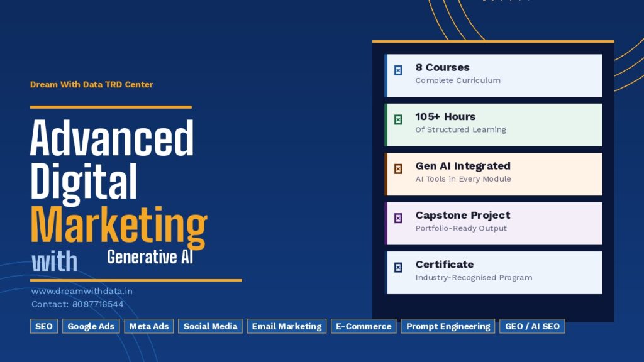Select the Google Ads tag
Viewport: 644px width, 362px height.
pos(91,326)
